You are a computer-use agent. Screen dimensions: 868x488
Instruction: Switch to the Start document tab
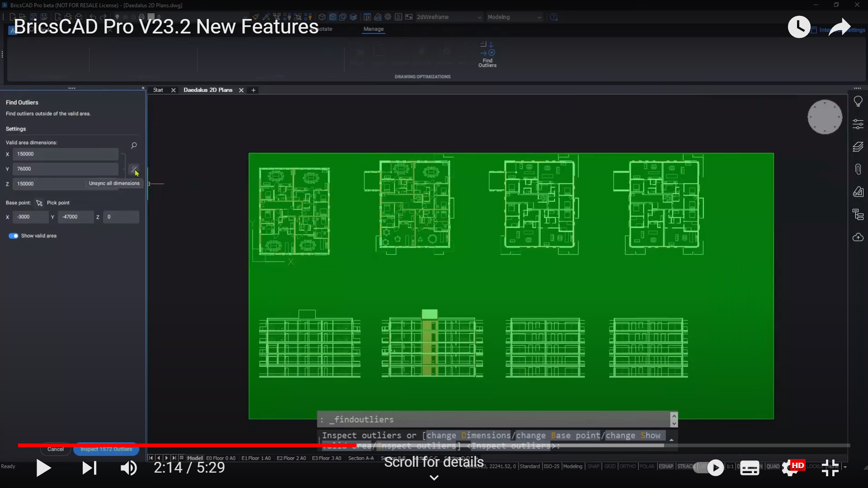(158, 90)
